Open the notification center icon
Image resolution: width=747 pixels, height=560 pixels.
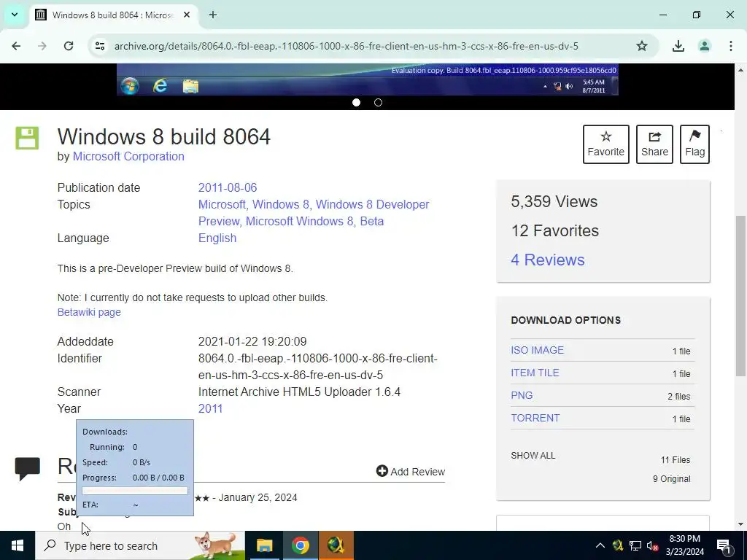[x=723, y=545]
